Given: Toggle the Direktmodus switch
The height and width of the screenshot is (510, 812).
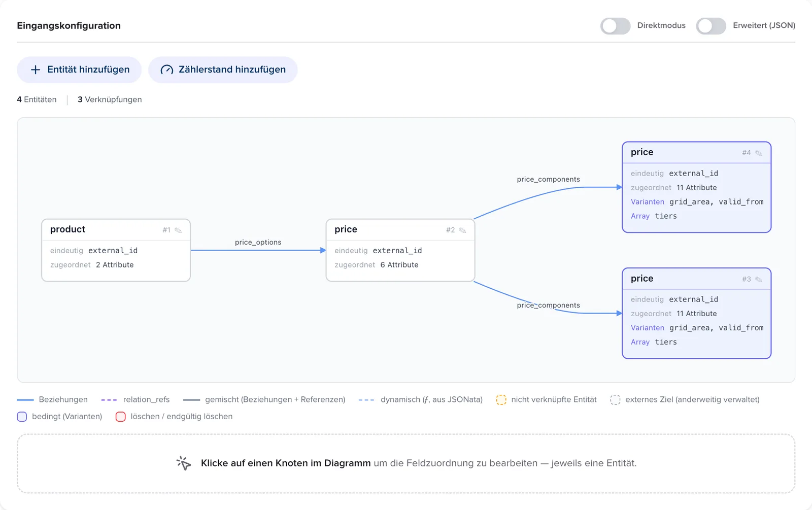Looking at the screenshot, I should tap(615, 26).
